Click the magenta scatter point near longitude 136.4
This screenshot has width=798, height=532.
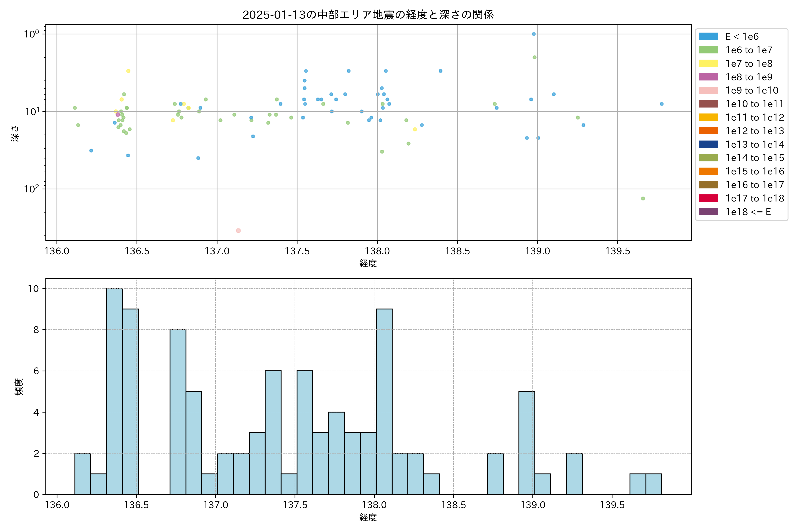click(x=118, y=115)
